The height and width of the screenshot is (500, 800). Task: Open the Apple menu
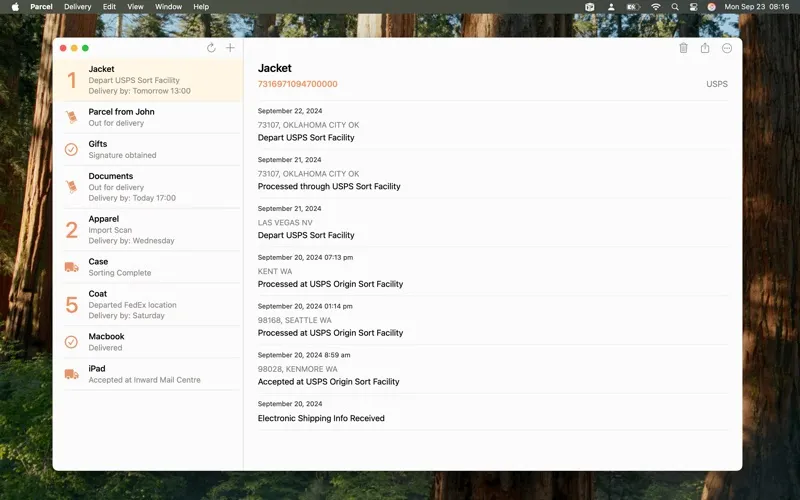tap(15, 6)
